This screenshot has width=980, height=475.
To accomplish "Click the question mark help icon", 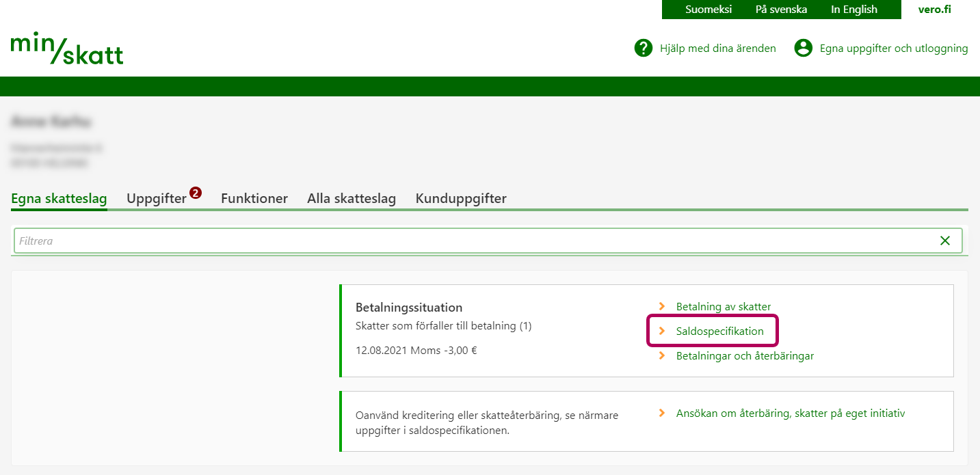I will click(x=644, y=49).
